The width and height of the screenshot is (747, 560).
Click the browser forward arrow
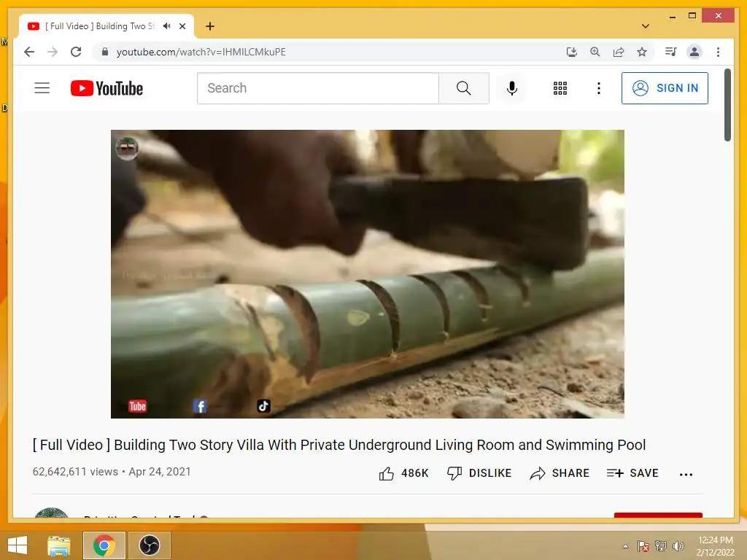(53, 52)
